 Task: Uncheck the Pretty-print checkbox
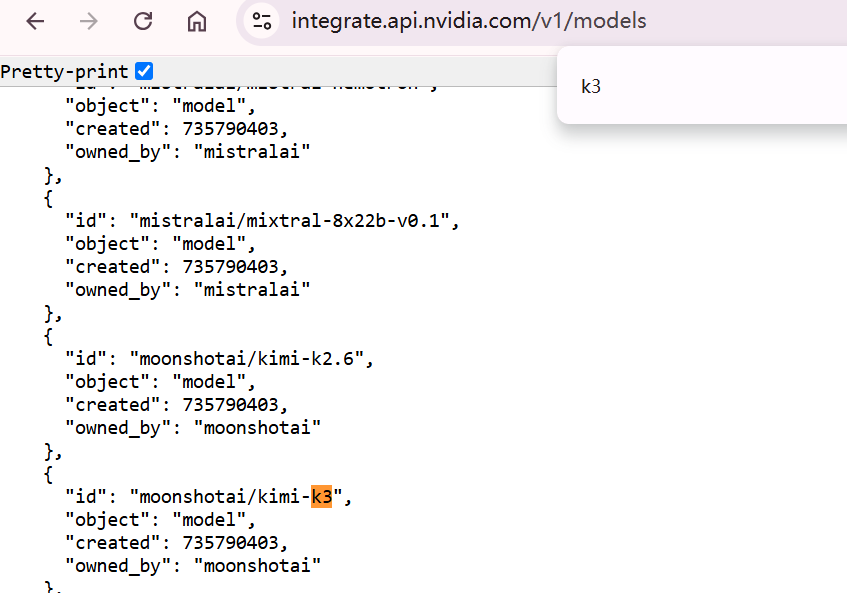[144, 71]
